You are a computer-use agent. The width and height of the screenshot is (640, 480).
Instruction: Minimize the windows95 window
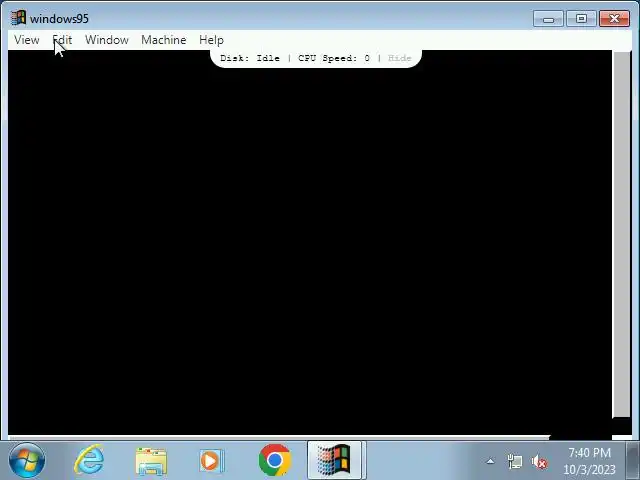click(548, 19)
